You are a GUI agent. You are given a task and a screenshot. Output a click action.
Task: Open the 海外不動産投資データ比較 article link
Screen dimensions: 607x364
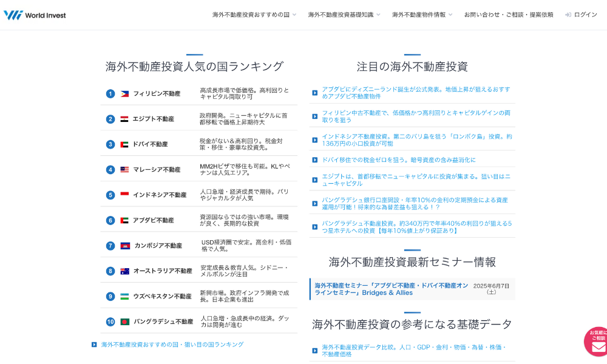414,351
